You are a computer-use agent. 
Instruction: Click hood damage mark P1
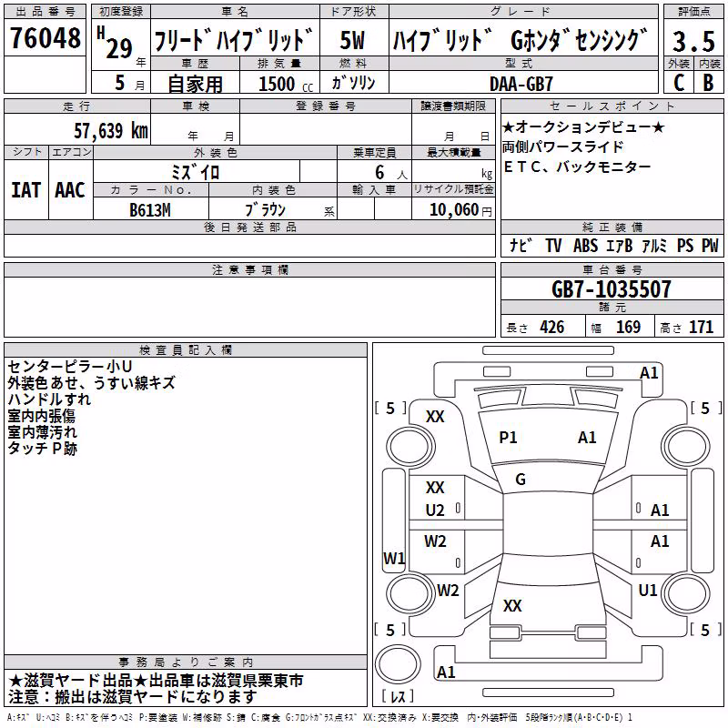pos(508,438)
